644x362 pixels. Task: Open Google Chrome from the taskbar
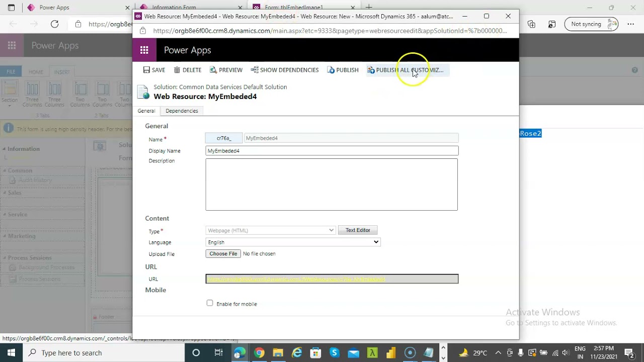point(259,352)
